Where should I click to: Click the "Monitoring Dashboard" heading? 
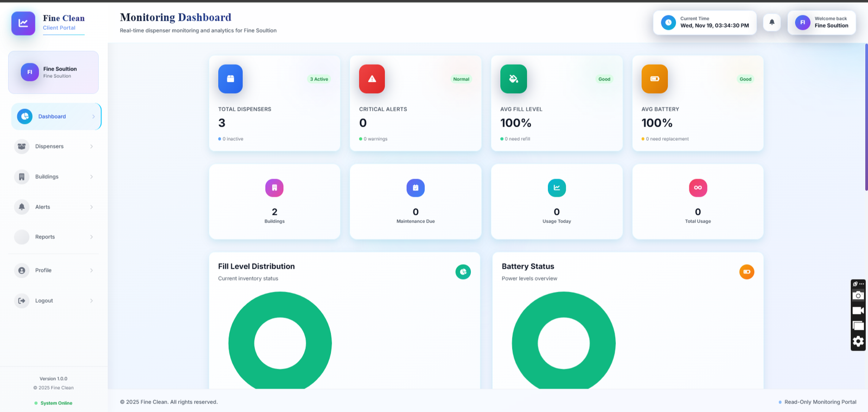click(x=176, y=17)
